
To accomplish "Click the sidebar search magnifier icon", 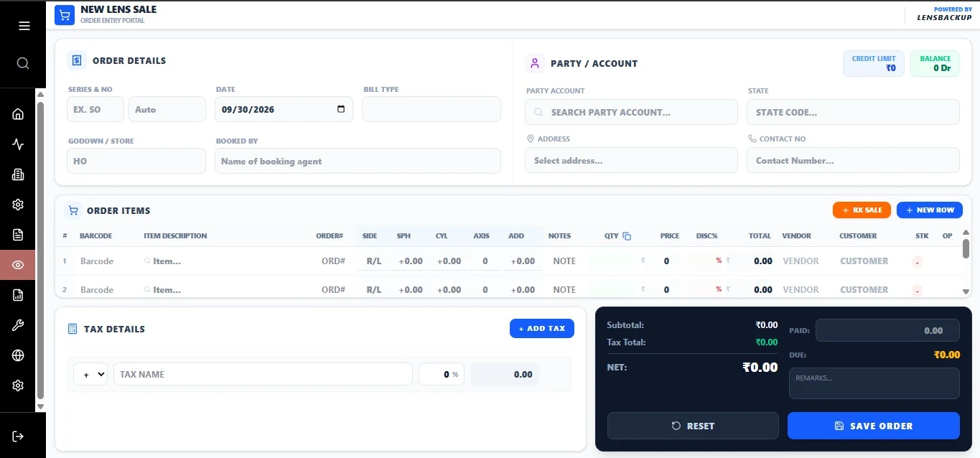I will click(23, 63).
